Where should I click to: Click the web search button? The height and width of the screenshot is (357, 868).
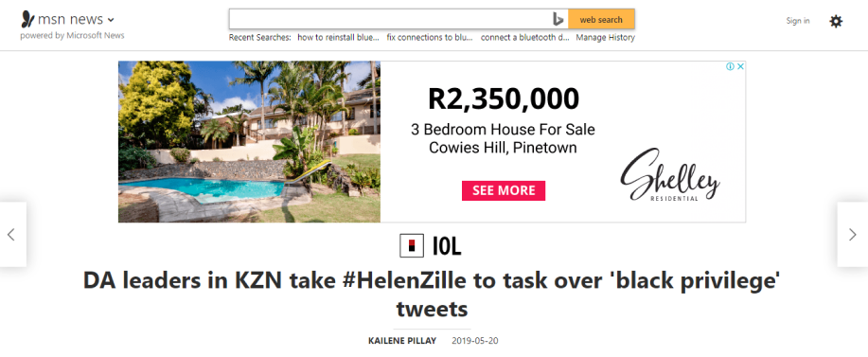pyautogui.click(x=601, y=19)
